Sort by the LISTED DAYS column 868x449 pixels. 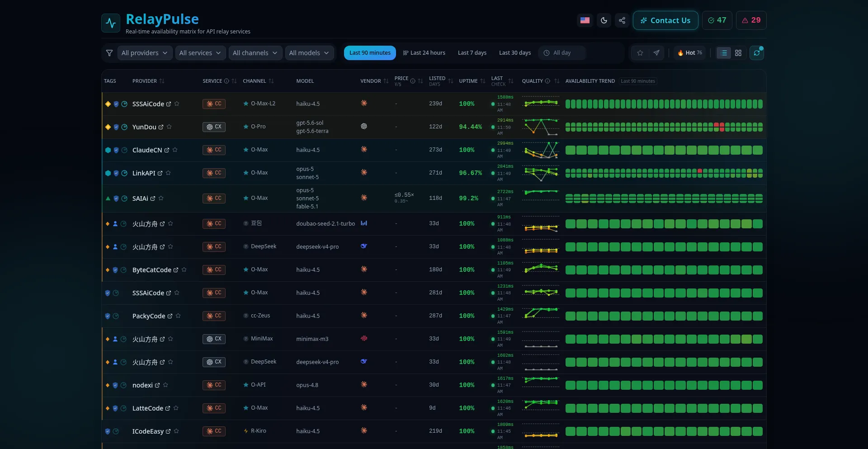point(441,81)
